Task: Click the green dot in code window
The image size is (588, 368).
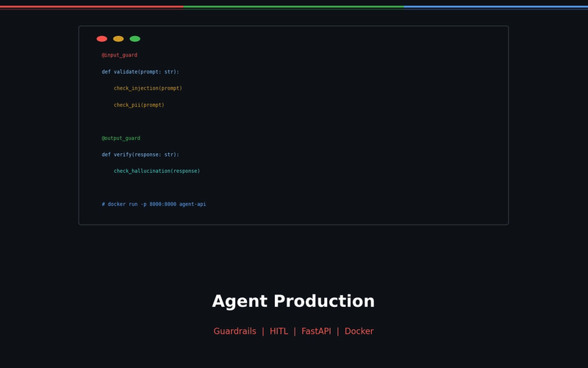Action: (x=135, y=39)
